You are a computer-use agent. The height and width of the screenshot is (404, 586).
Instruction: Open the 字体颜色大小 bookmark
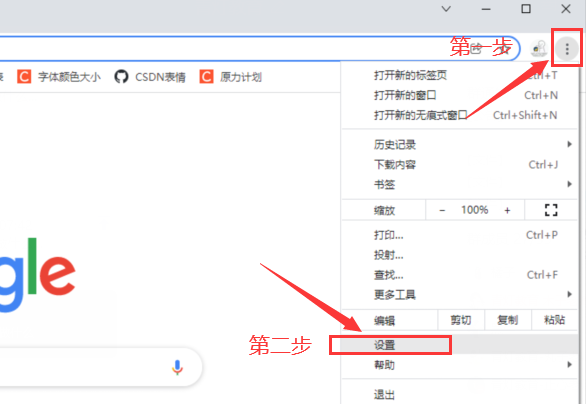pyautogui.click(x=59, y=77)
